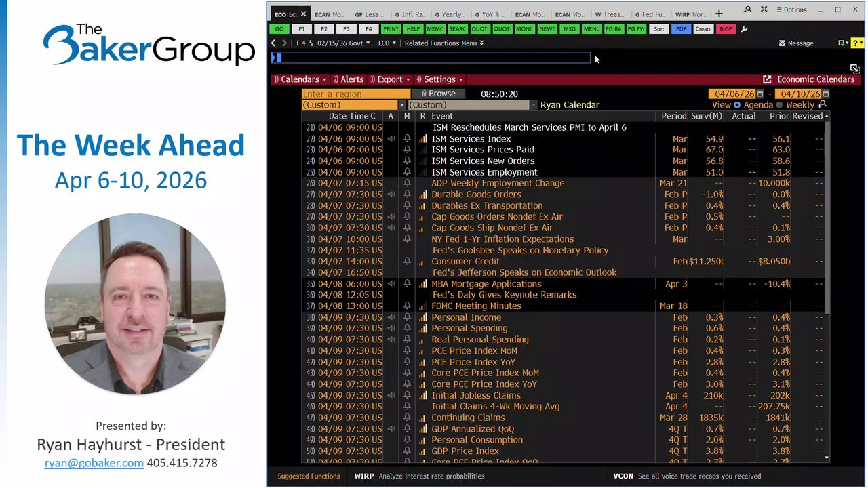The image size is (868, 488).
Task: Open the start date 04/06/26 calendar picker
Action: tap(760, 94)
